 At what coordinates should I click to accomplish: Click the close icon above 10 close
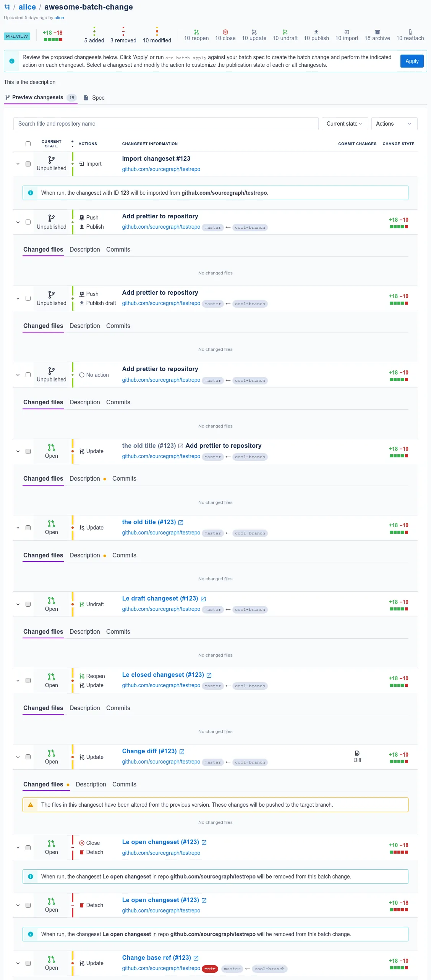tap(225, 32)
